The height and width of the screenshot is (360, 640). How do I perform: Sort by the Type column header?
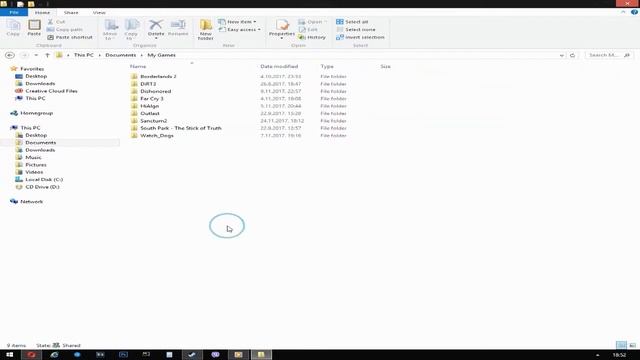tap(327, 66)
